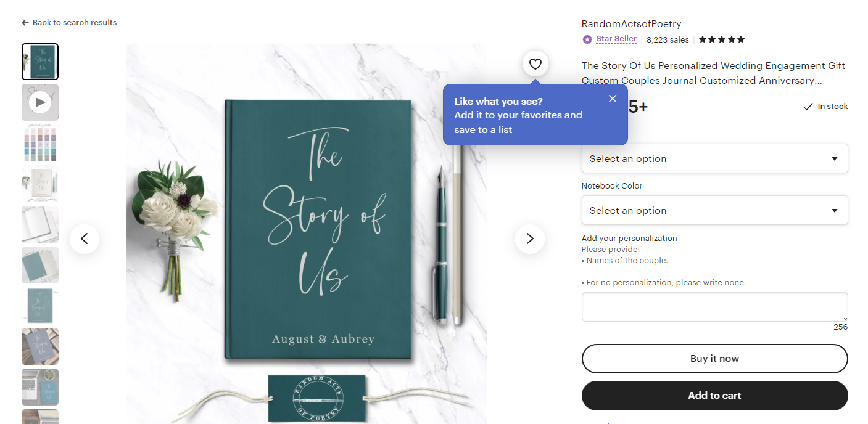Go back to search results
The image size is (868, 424).
[69, 23]
